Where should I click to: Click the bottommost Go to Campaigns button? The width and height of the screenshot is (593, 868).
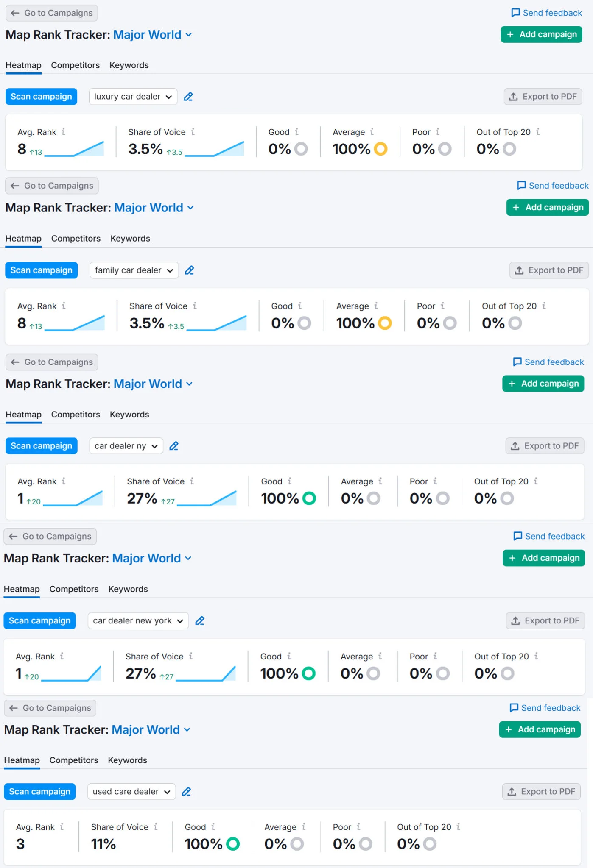50,708
